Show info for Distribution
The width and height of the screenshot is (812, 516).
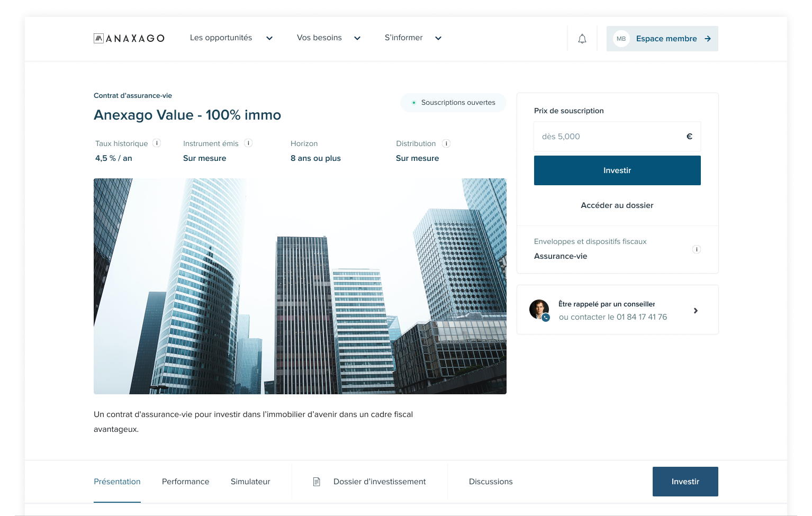pos(446,143)
